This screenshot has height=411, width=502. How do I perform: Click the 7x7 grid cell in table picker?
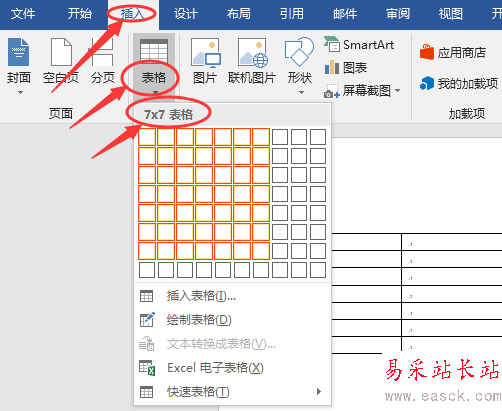click(261, 251)
